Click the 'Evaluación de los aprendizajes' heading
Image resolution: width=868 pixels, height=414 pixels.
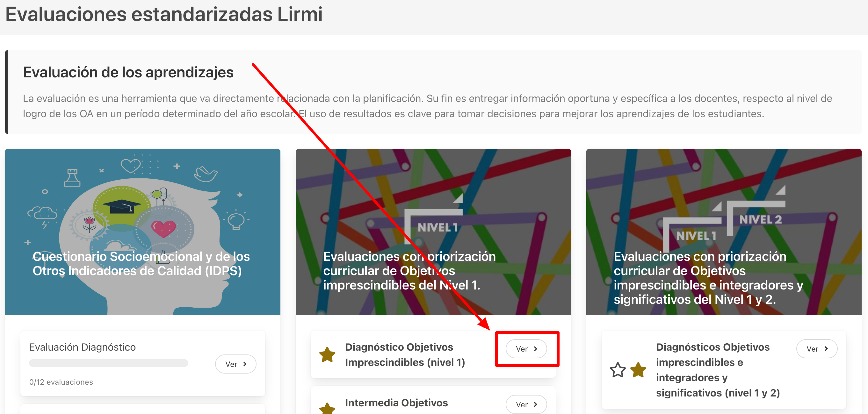pos(128,72)
